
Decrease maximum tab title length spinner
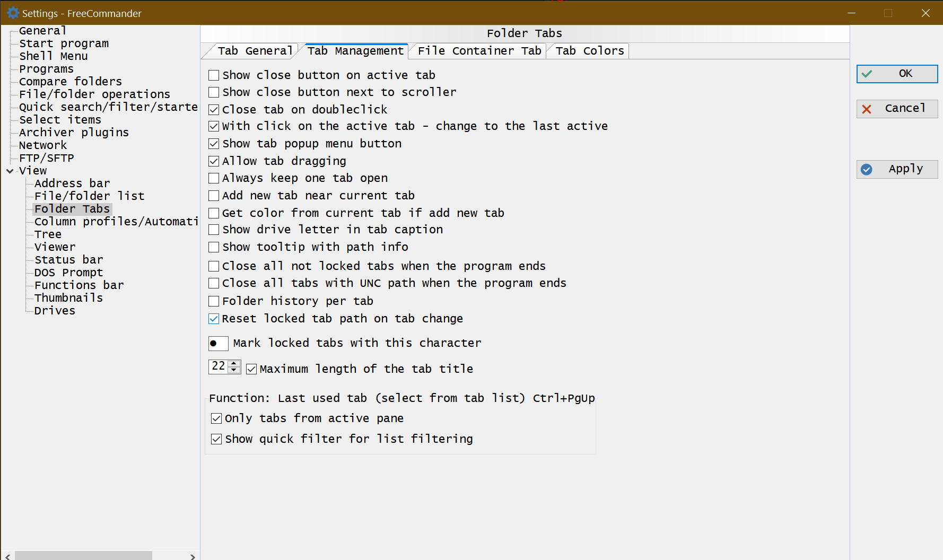point(234,370)
